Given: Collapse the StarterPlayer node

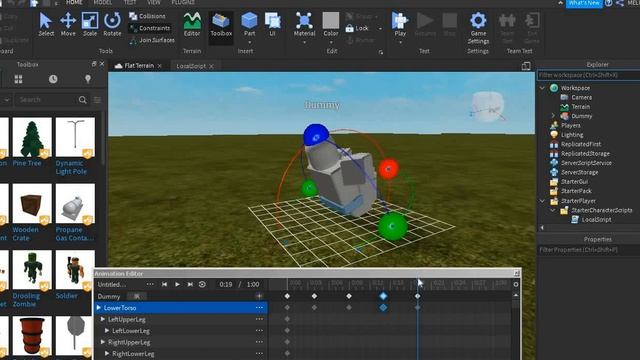Looking at the screenshot, I should 542,201.
